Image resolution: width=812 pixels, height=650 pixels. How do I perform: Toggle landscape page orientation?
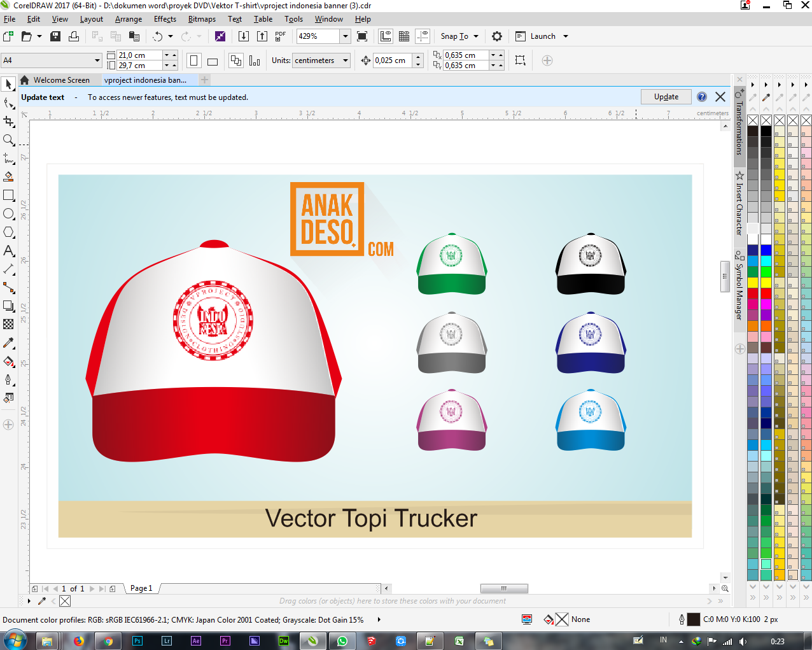click(212, 60)
